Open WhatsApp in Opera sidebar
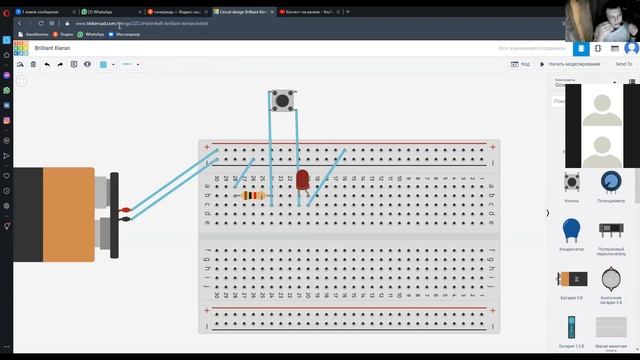This screenshot has width=640, height=360. [7, 91]
